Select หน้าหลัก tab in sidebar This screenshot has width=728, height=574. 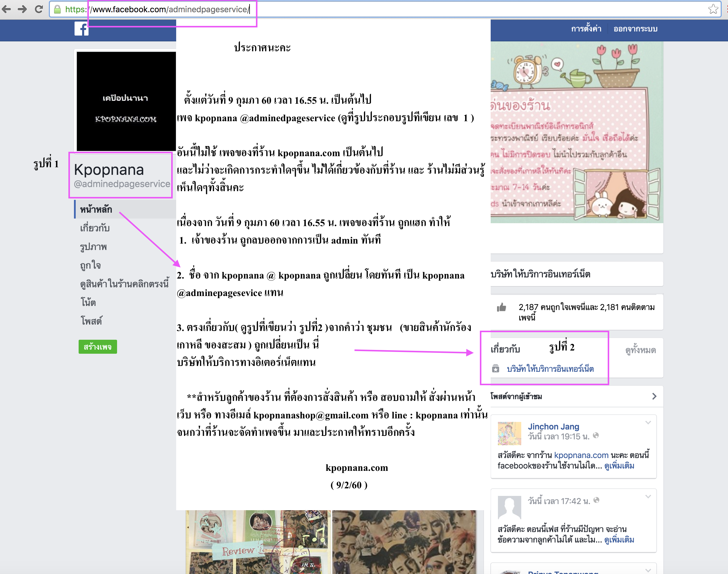click(96, 209)
